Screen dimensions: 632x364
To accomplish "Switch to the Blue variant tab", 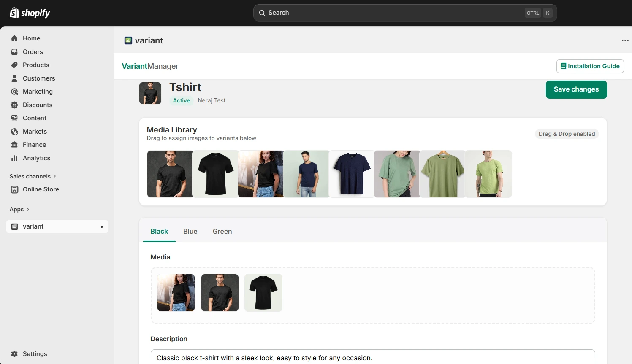I will tap(190, 231).
